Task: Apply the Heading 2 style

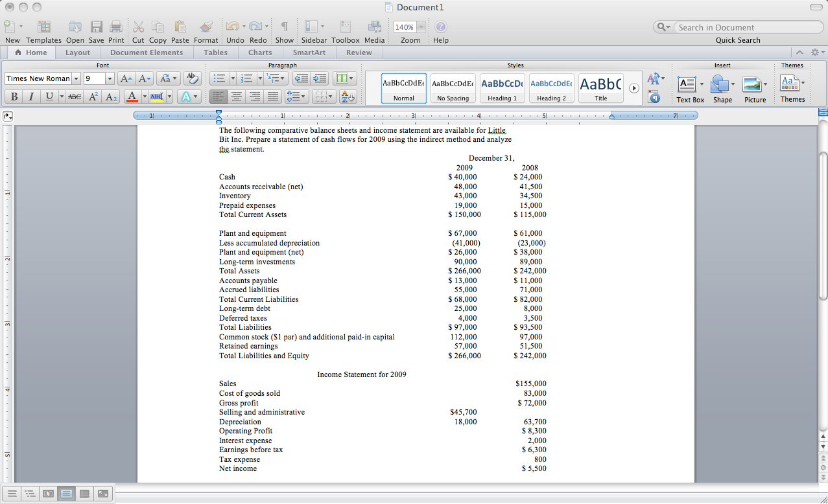Action: click(x=552, y=88)
